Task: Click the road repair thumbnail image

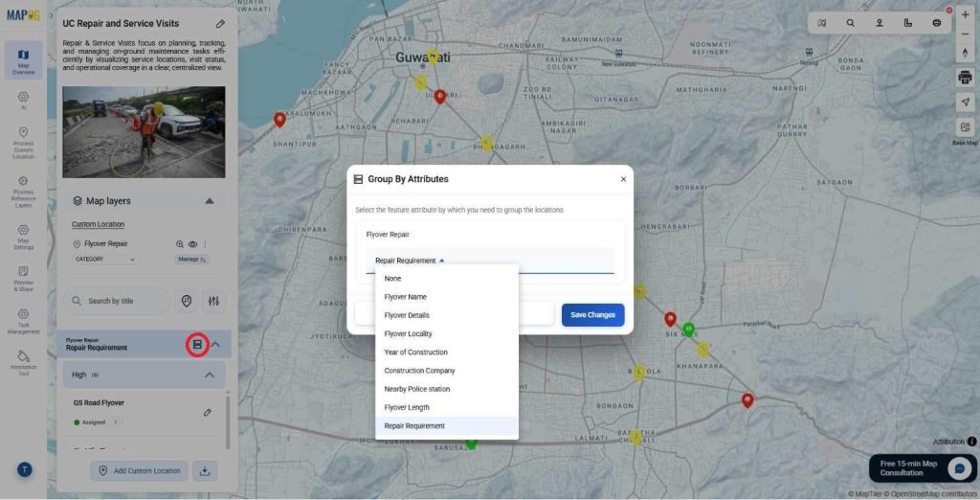Action: pos(144,132)
